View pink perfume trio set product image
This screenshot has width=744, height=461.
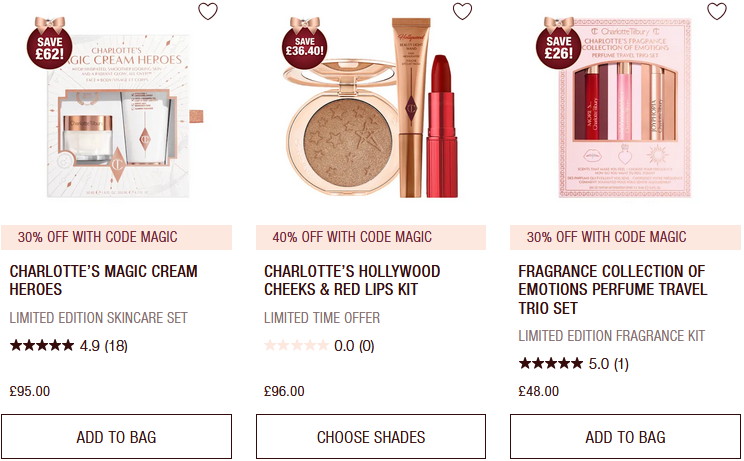pyautogui.click(x=625, y=108)
